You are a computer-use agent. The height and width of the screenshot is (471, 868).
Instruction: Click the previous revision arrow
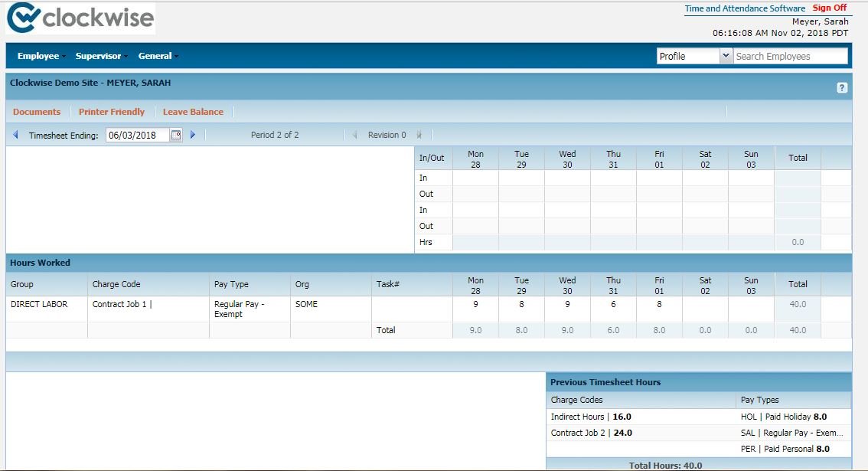pos(354,135)
